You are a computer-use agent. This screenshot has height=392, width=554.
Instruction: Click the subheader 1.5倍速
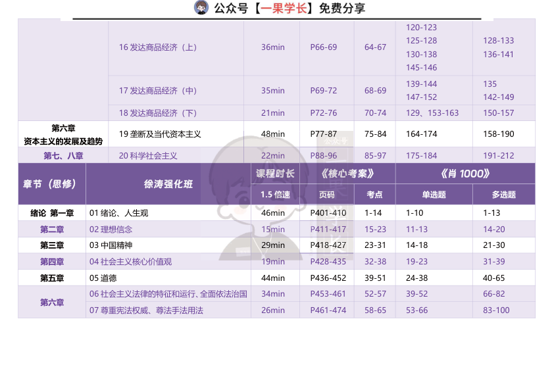275,195
